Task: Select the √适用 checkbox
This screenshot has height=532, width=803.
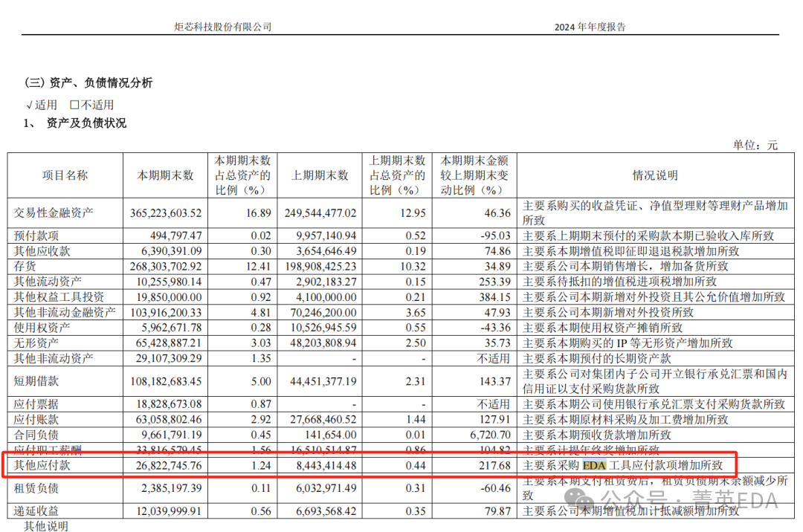Action: pyautogui.click(x=42, y=104)
